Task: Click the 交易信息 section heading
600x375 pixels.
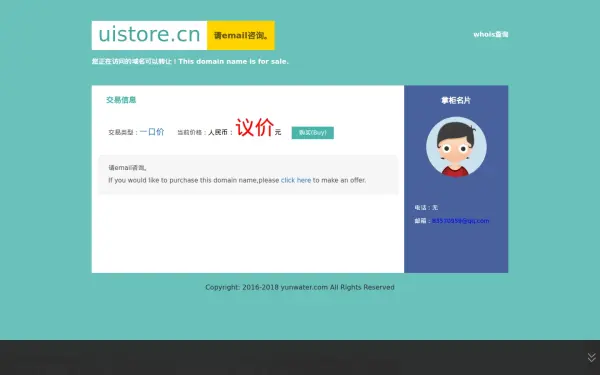Action: tap(121, 100)
